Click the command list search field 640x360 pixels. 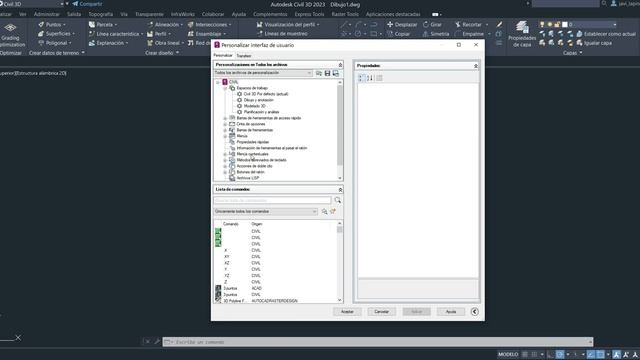[272, 200]
